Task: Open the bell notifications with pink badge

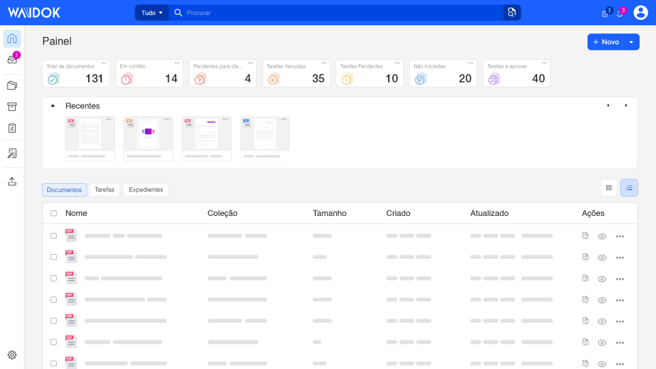Action: (x=620, y=13)
